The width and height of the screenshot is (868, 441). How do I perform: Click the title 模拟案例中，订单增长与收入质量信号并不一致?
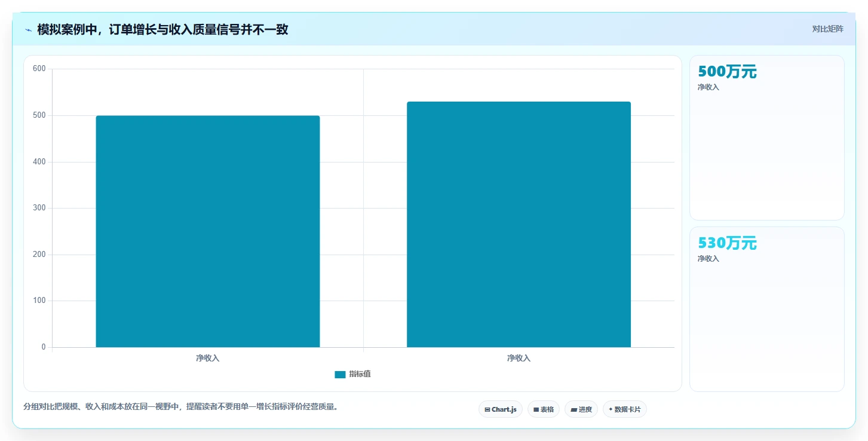point(162,29)
